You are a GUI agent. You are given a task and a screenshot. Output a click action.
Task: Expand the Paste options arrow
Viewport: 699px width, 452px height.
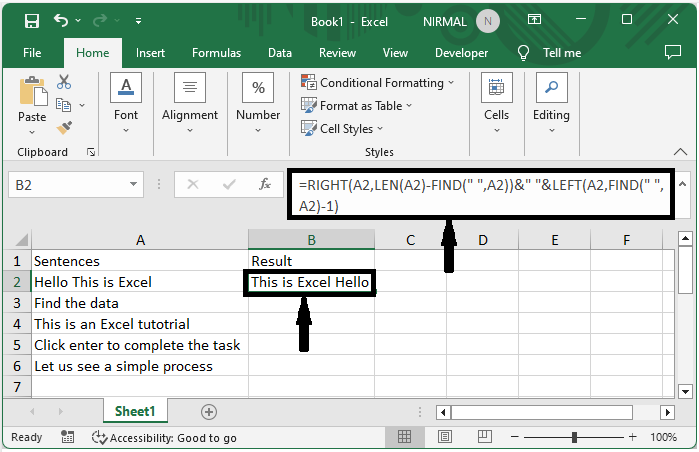click(x=32, y=132)
